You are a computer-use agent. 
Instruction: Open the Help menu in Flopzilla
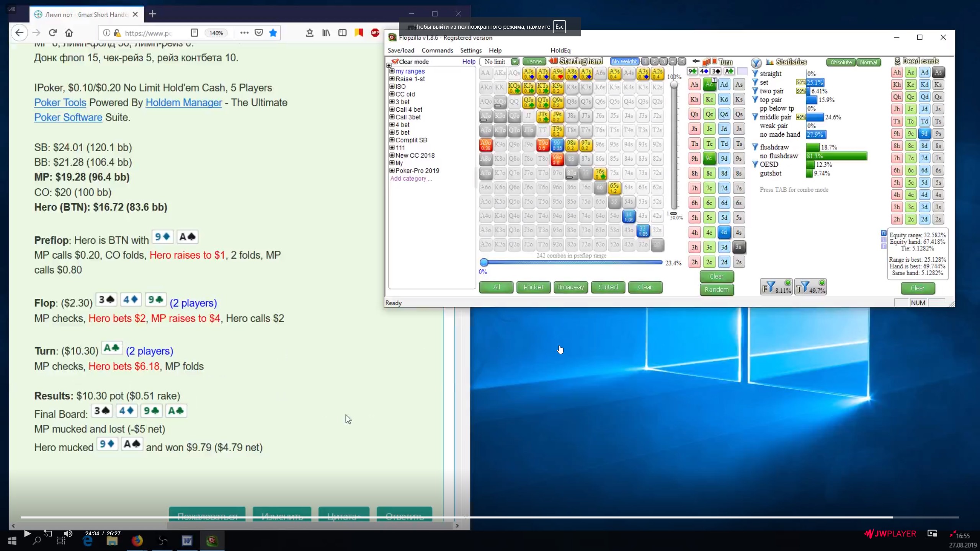tap(495, 51)
